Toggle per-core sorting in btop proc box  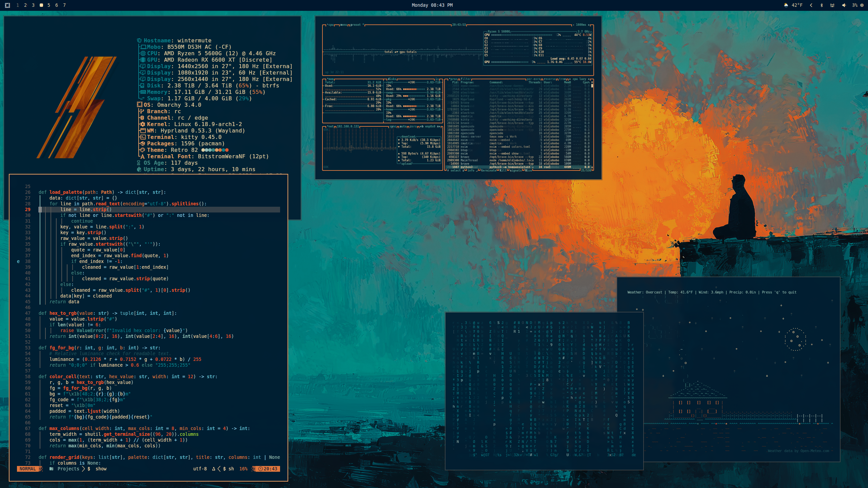coord(534,79)
